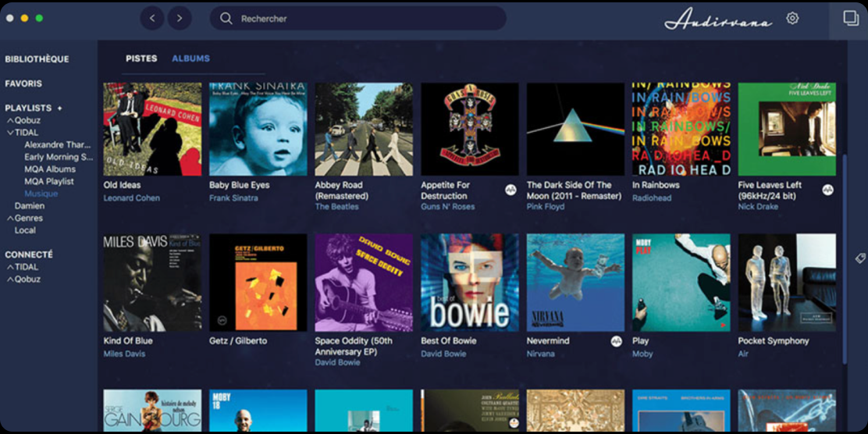Image resolution: width=868 pixels, height=434 pixels.
Task: Click artist link The Beatles
Action: [x=336, y=207]
